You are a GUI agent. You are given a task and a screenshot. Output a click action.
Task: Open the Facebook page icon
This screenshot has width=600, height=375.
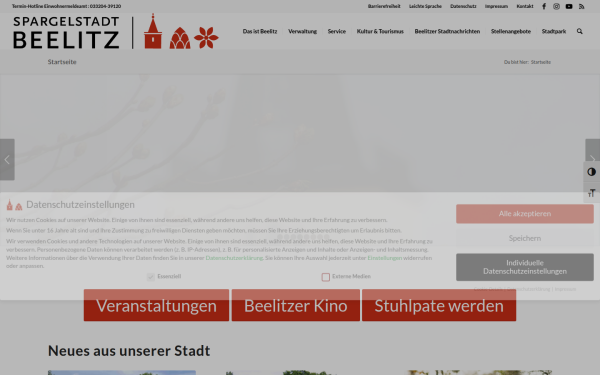click(544, 7)
